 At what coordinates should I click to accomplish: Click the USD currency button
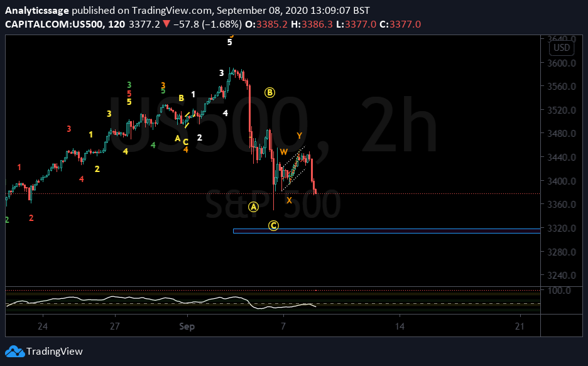point(562,48)
